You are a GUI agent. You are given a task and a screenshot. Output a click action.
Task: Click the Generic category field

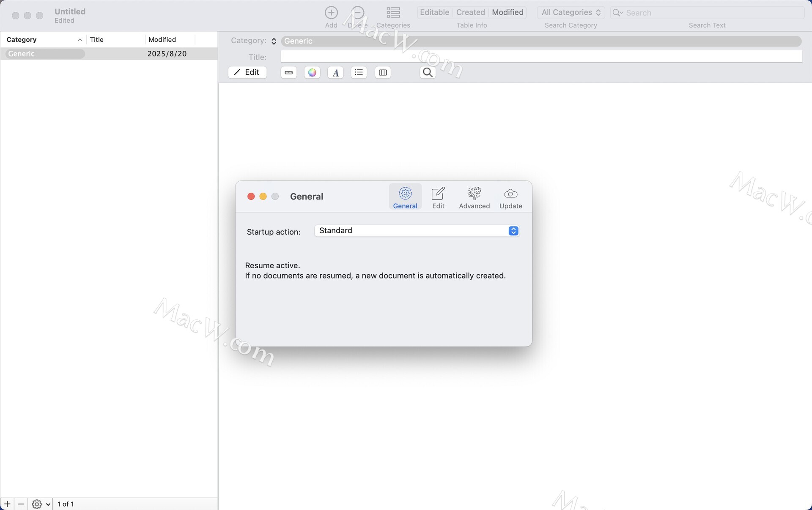click(x=541, y=41)
